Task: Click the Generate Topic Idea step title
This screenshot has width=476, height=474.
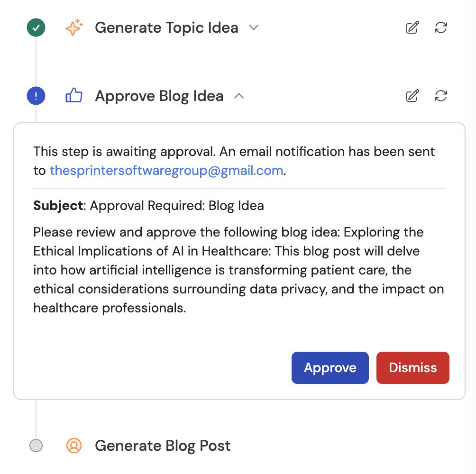Action: [x=166, y=27]
